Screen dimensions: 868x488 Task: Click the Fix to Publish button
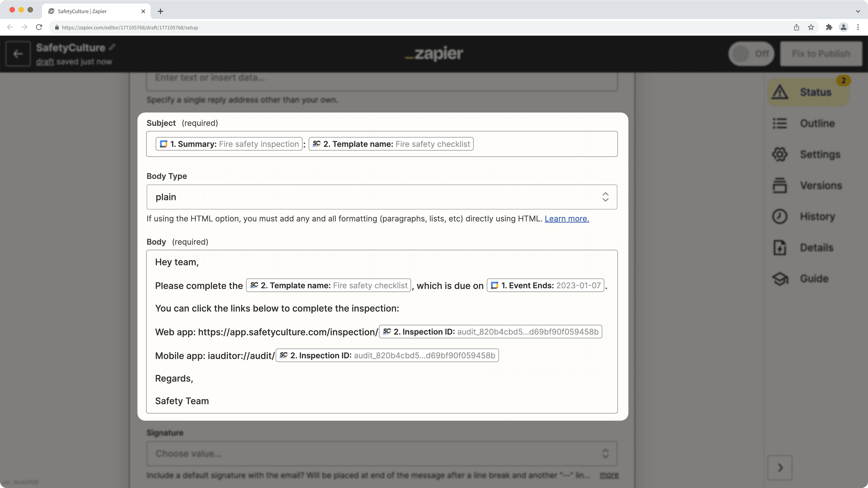(821, 54)
